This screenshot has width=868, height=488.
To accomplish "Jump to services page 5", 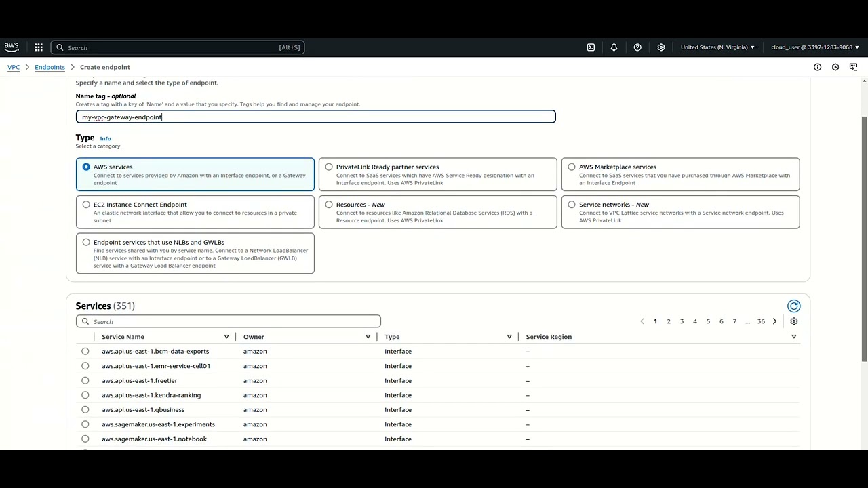I will [708, 321].
